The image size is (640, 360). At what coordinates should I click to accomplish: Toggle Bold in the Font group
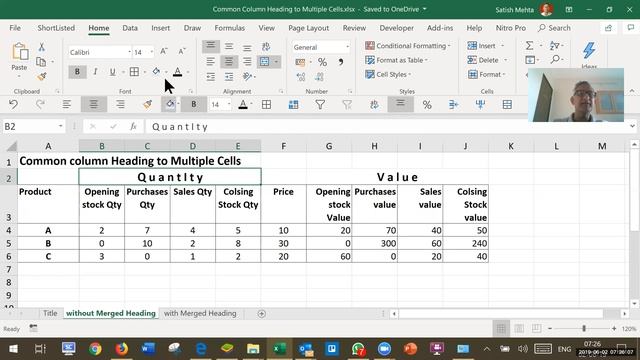(x=77, y=72)
